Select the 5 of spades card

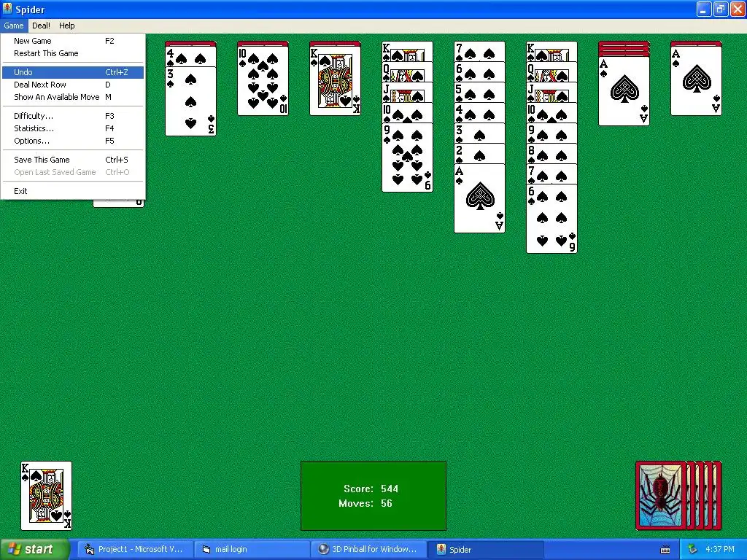(x=480, y=93)
